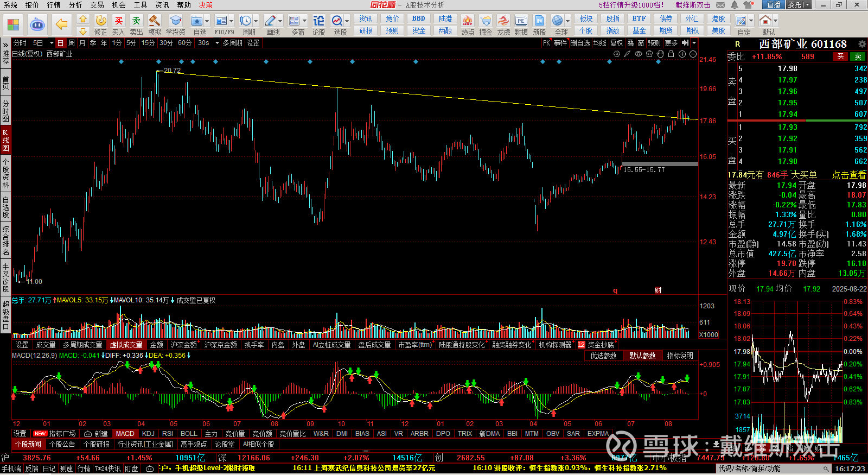Open the 工具 menu
The height and width of the screenshot is (475, 868).
141,5
